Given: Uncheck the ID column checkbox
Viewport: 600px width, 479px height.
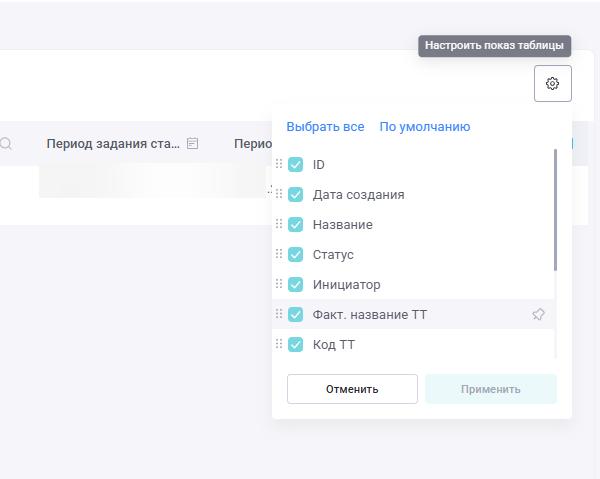Looking at the screenshot, I should coord(295,165).
